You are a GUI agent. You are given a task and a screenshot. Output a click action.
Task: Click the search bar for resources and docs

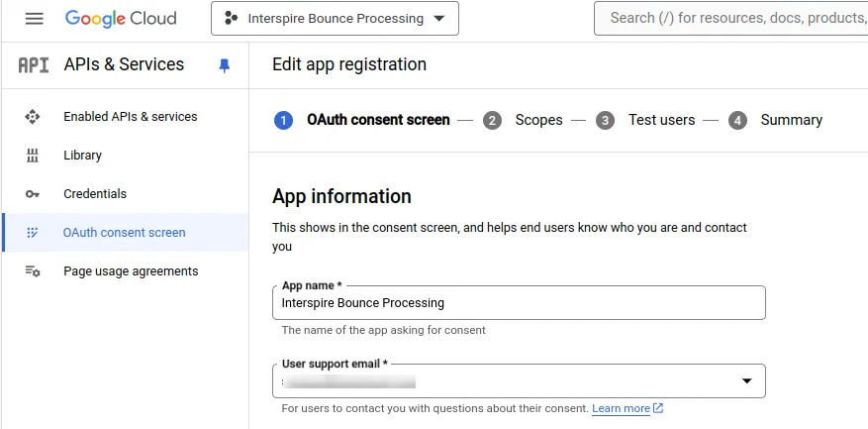pyautogui.click(x=730, y=18)
